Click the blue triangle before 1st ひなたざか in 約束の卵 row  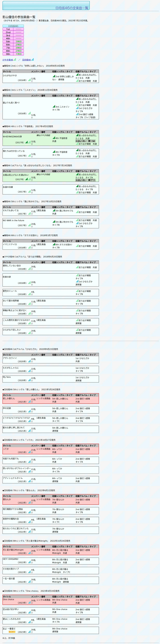point(77,281)
